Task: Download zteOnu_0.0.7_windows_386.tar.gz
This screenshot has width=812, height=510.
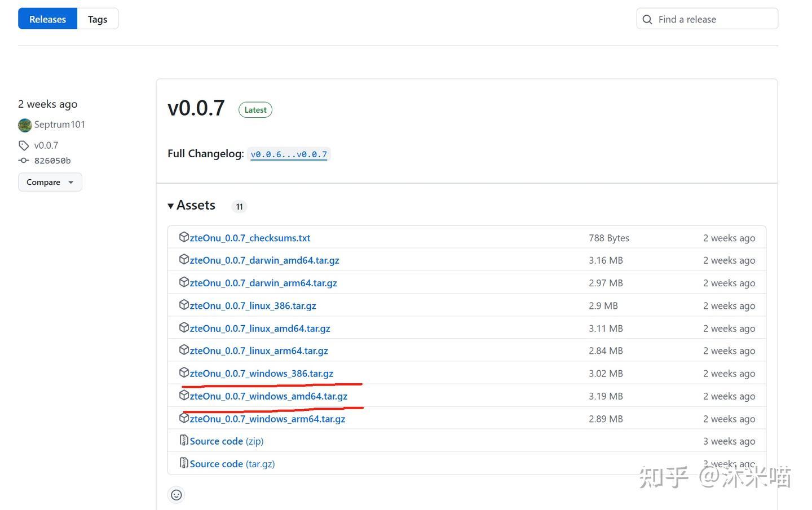Action: pos(262,373)
